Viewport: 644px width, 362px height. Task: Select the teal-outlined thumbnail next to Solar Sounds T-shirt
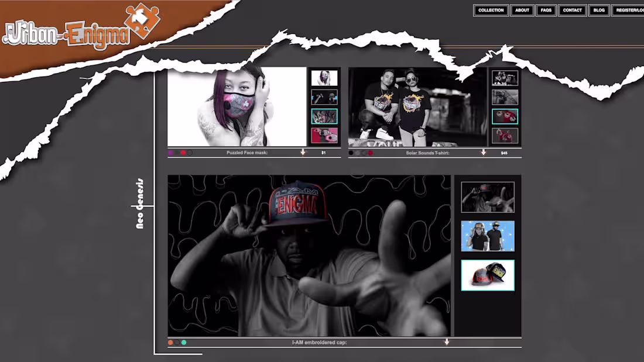click(505, 116)
